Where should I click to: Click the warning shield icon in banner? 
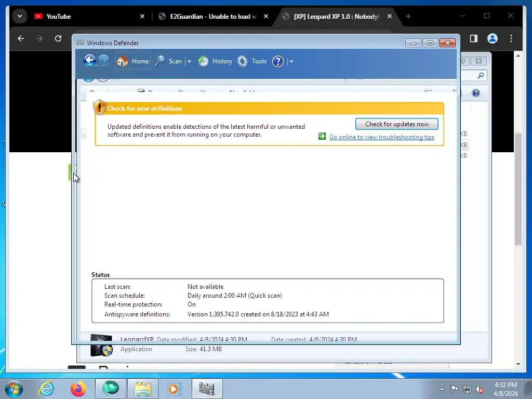pos(99,107)
